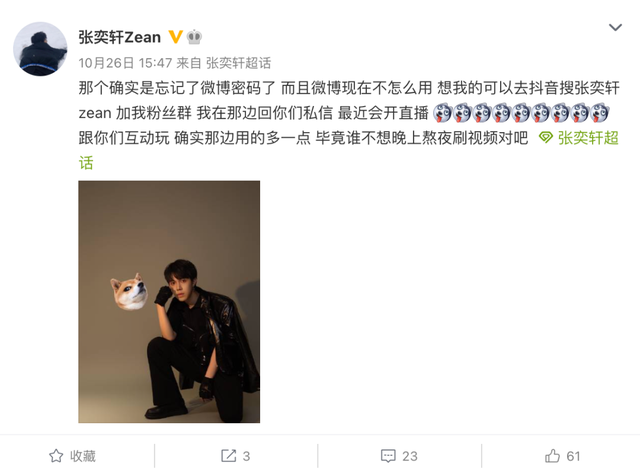Click the green 张奕轩超话 super topic link
Screen dimensions: 640x470
(x=588, y=138)
